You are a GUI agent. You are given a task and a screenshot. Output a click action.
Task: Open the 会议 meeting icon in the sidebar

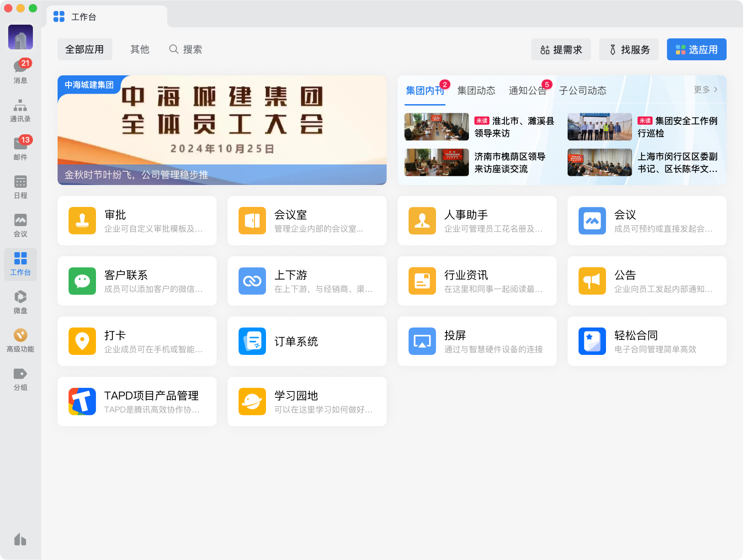21,225
